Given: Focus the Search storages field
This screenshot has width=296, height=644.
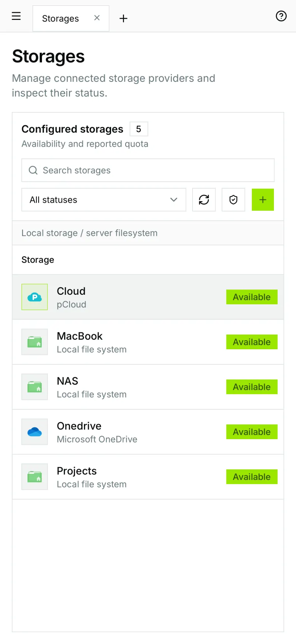Looking at the screenshot, I should (148, 170).
